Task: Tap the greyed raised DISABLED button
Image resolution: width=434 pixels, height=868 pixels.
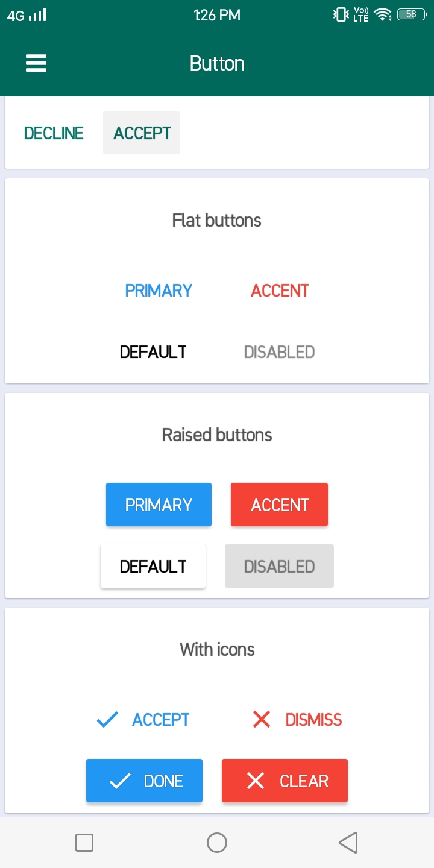Action: (279, 566)
